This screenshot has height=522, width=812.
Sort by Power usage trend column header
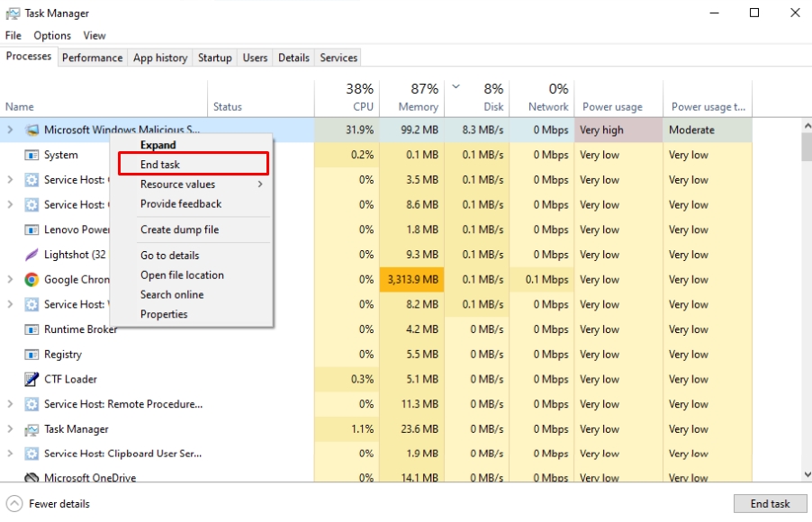(x=708, y=98)
